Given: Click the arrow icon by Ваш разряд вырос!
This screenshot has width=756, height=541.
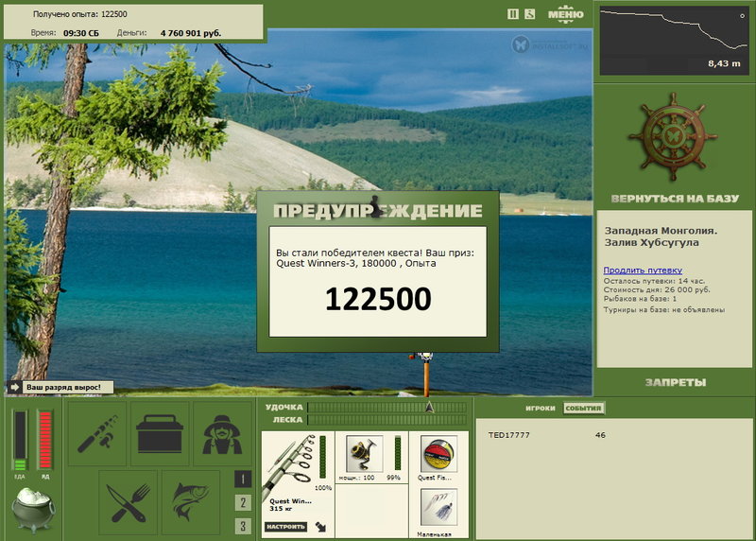Looking at the screenshot, I should click(x=14, y=387).
